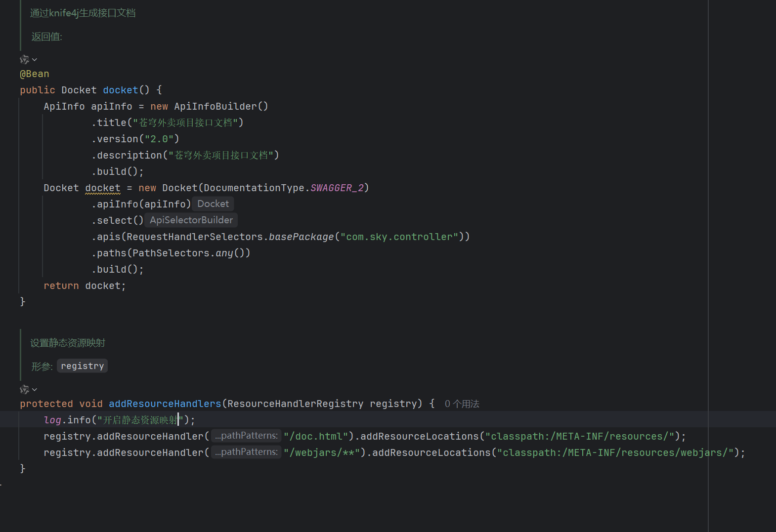Click the AI assistant icon above @Bean

(24, 60)
